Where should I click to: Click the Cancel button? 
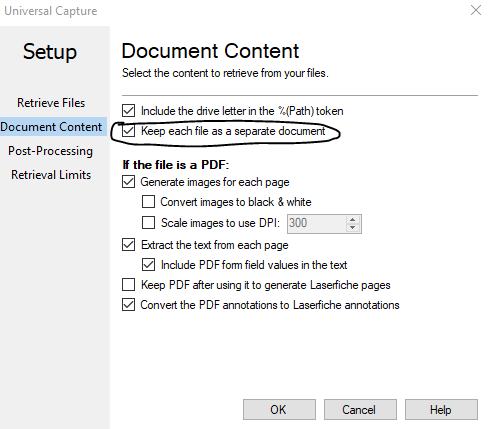coord(360,409)
